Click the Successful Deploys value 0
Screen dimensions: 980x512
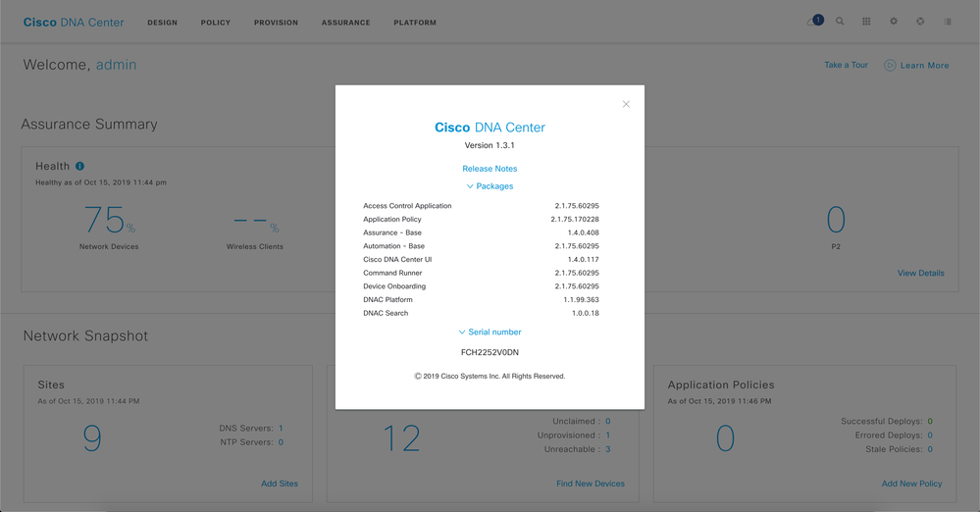[930, 422]
